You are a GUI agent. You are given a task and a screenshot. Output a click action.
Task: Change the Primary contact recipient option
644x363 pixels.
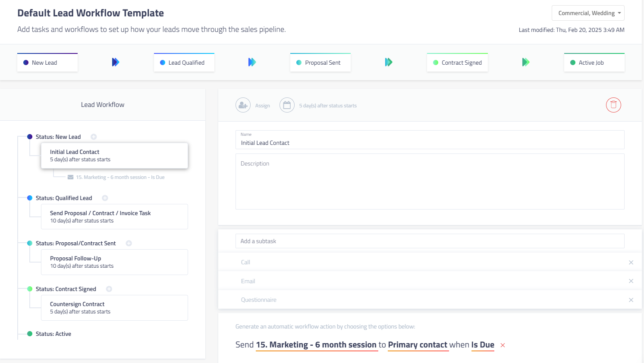point(418,345)
